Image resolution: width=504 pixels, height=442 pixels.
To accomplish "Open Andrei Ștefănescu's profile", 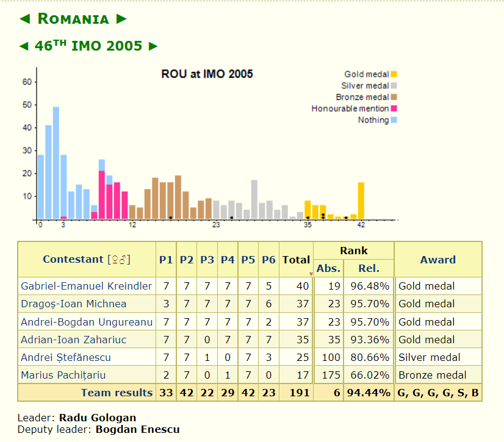I will (x=66, y=357).
